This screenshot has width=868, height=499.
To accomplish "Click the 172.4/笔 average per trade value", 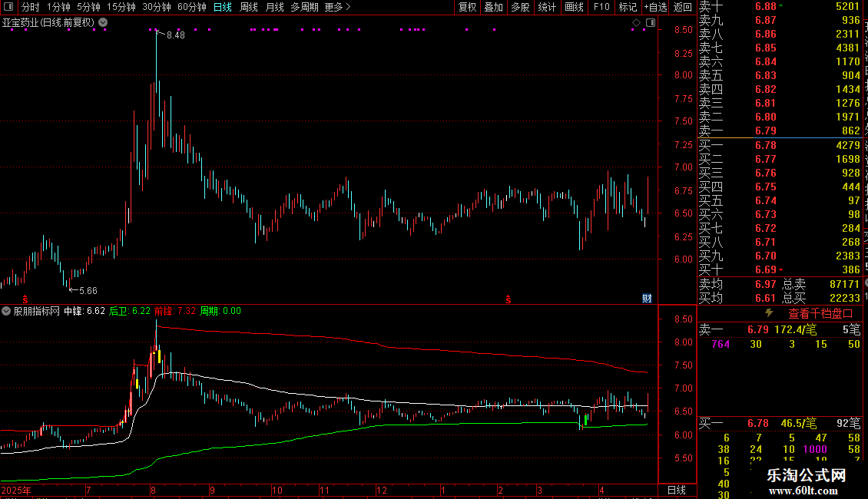I will click(x=796, y=329).
